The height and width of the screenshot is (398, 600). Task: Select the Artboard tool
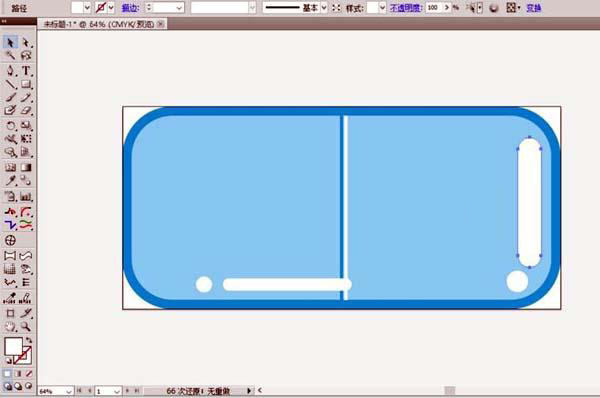tap(10, 313)
